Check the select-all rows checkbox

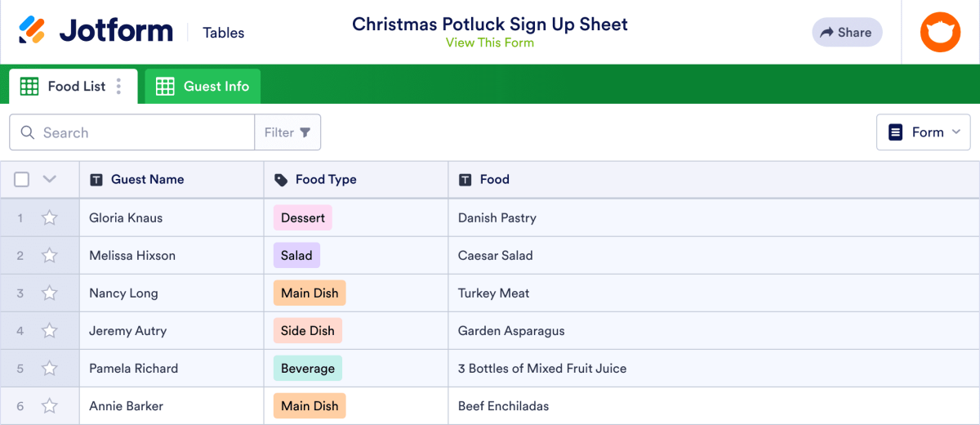(22, 179)
